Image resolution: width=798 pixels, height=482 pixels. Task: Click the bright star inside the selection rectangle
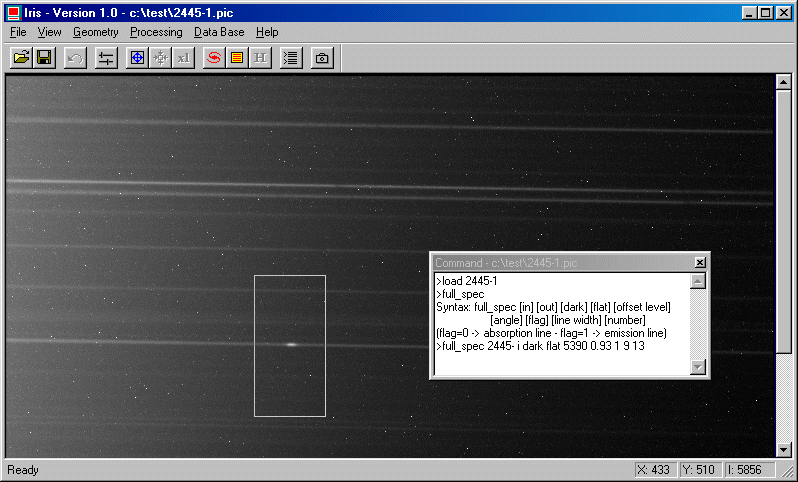click(x=291, y=345)
